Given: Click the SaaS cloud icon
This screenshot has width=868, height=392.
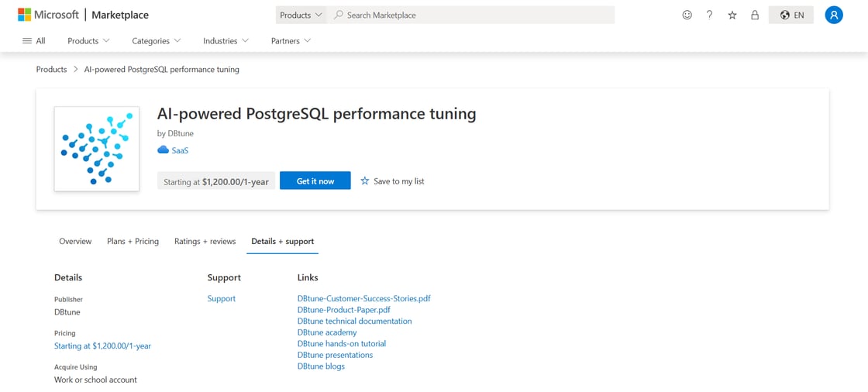Looking at the screenshot, I should point(163,150).
